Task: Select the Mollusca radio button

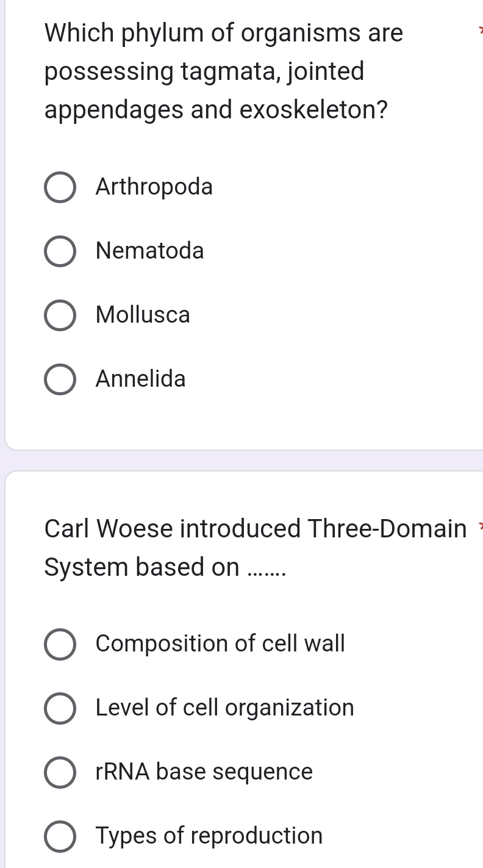Action: (x=60, y=315)
